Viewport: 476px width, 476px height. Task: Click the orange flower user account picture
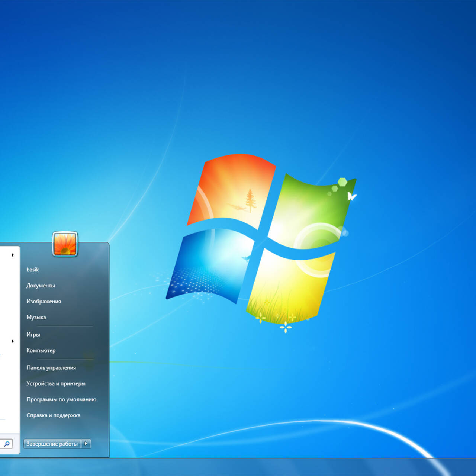65,244
